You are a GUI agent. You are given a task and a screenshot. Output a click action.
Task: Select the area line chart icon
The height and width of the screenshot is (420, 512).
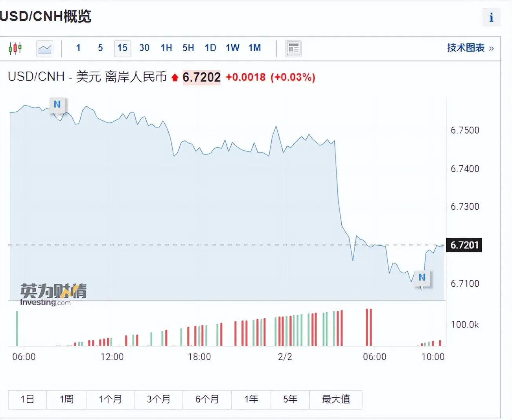(x=44, y=49)
